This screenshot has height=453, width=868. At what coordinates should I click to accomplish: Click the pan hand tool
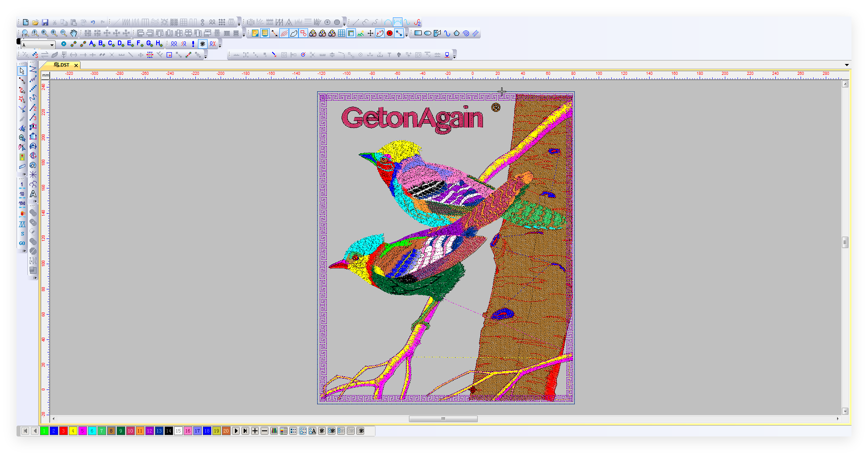[74, 33]
